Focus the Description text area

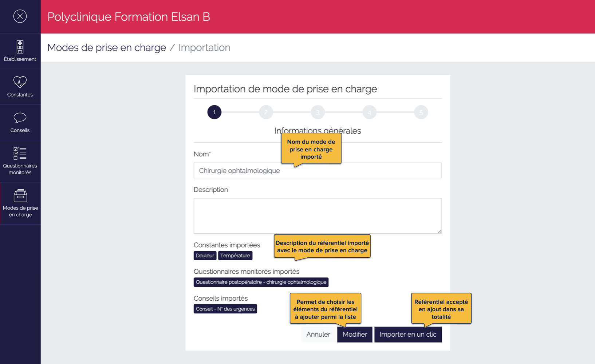pyautogui.click(x=318, y=215)
